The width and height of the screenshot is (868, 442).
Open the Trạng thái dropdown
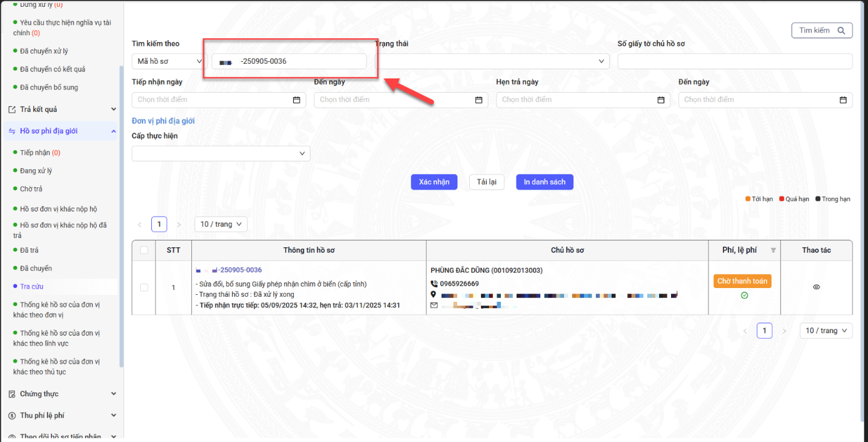(492, 61)
